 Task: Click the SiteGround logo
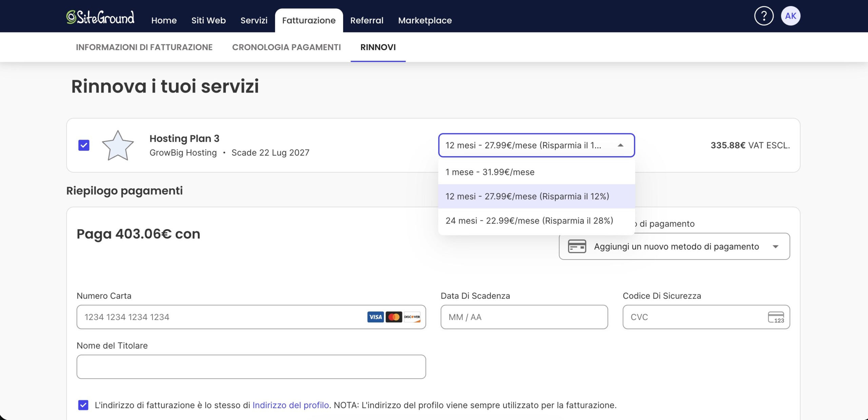[100, 17]
